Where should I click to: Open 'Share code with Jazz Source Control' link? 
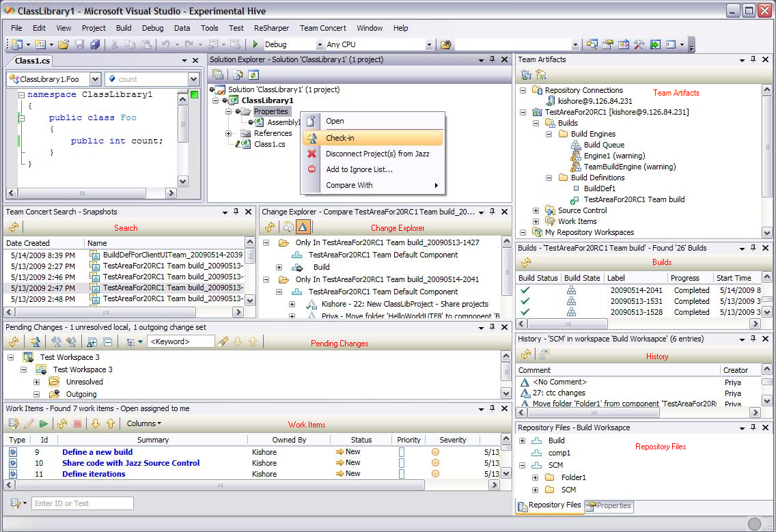(131, 463)
